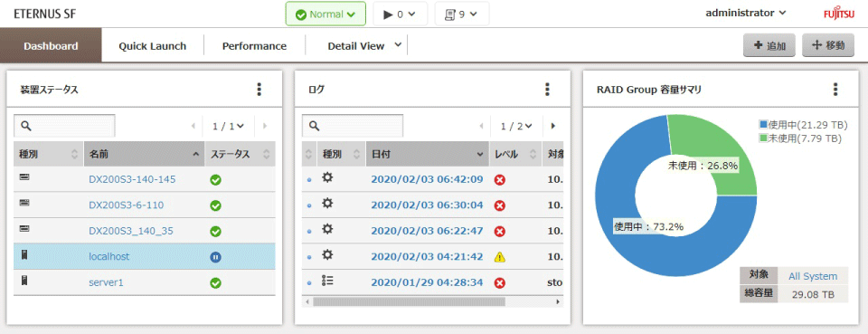This screenshot has width=868, height=334.
Task: Open the ログ panel three-dot menu
Action: pos(547,90)
